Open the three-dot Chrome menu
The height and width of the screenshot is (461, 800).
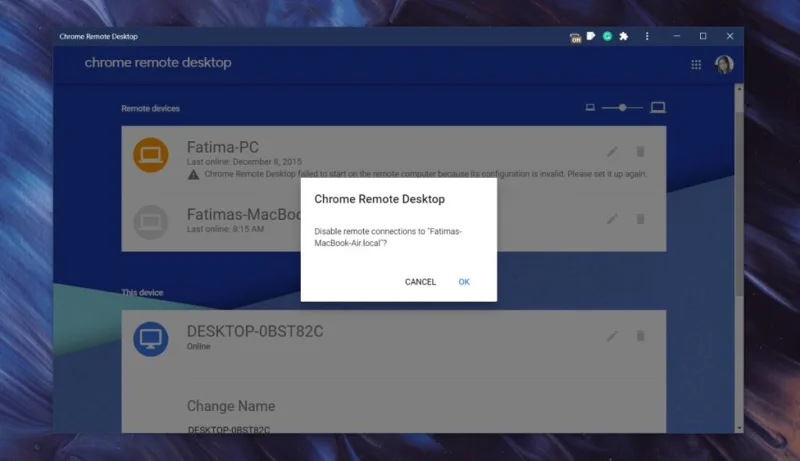(x=647, y=36)
